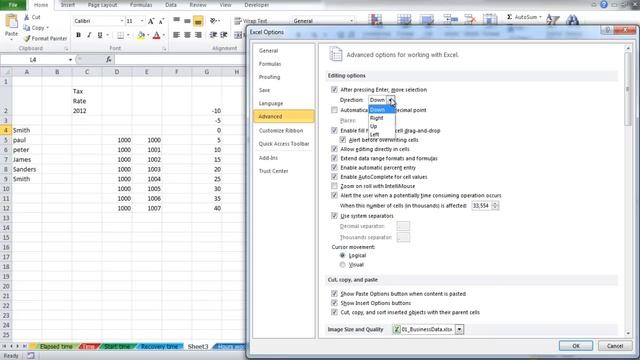This screenshot has width=640, height=360.
Task: Increase font size with the large A icon
Action: point(151,21)
